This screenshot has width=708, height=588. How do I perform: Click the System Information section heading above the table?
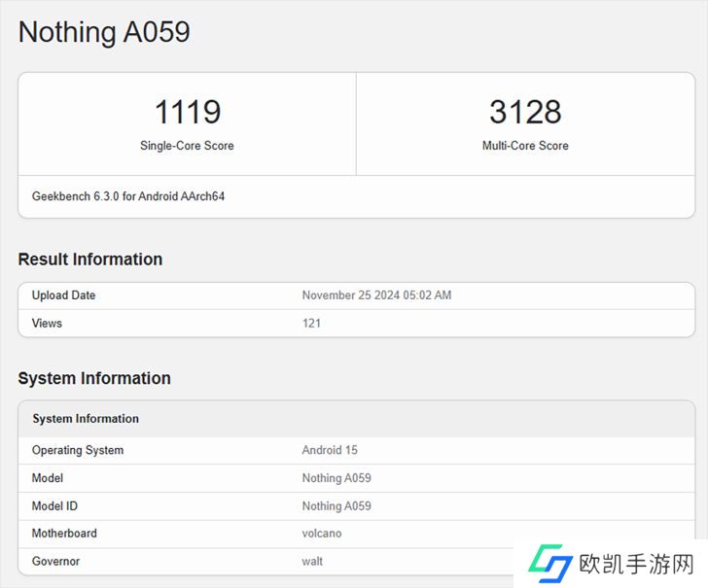tap(94, 378)
